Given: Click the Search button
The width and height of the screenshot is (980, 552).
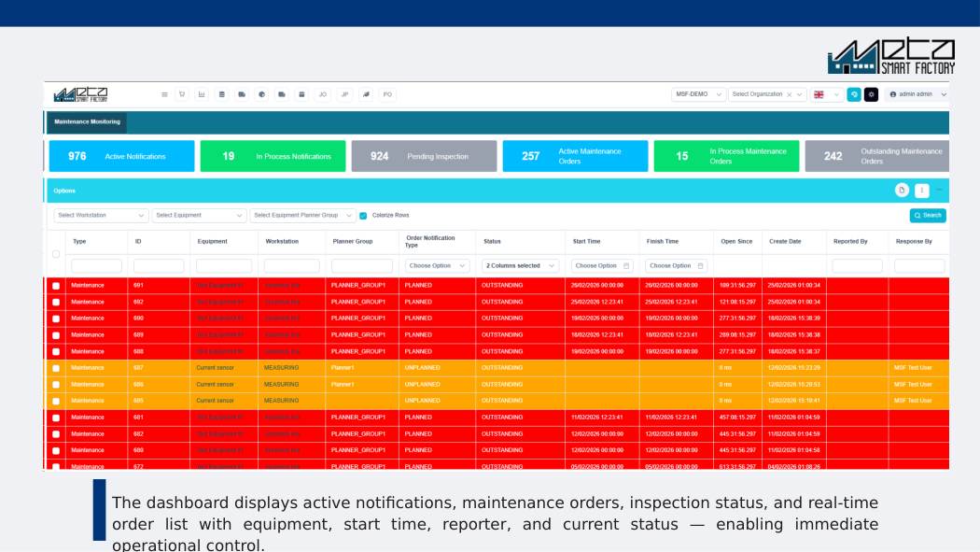Looking at the screenshot, I should point(928,215).
